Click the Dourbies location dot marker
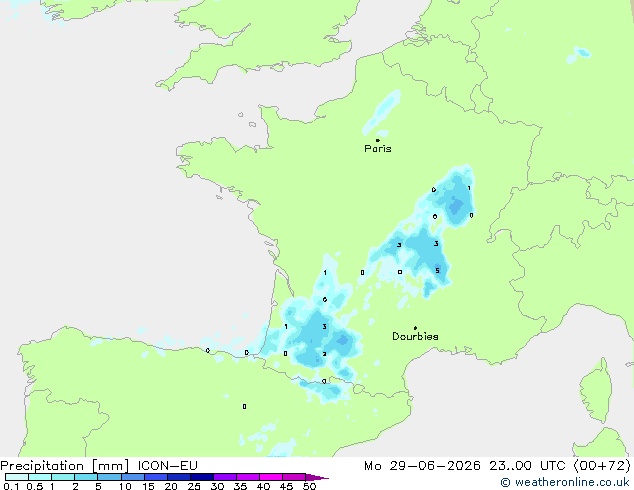The width and height of the screenshot is (634, 490). (415, 328)
